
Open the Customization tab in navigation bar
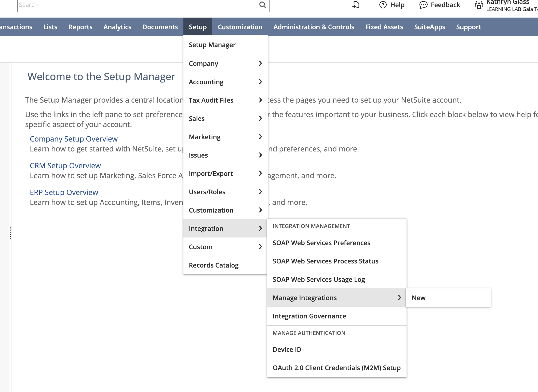point(240,27)
